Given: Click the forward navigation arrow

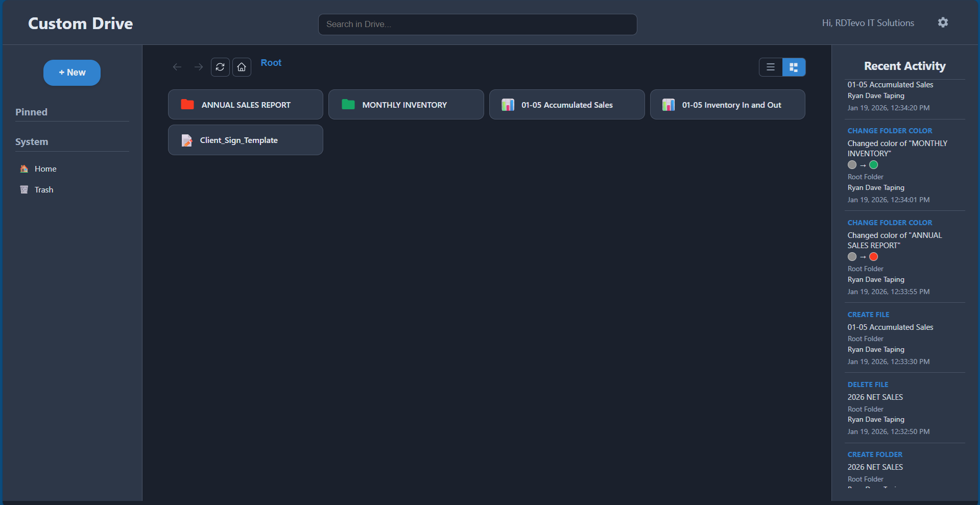Looking at the screenshot, I should pos(199,67).
